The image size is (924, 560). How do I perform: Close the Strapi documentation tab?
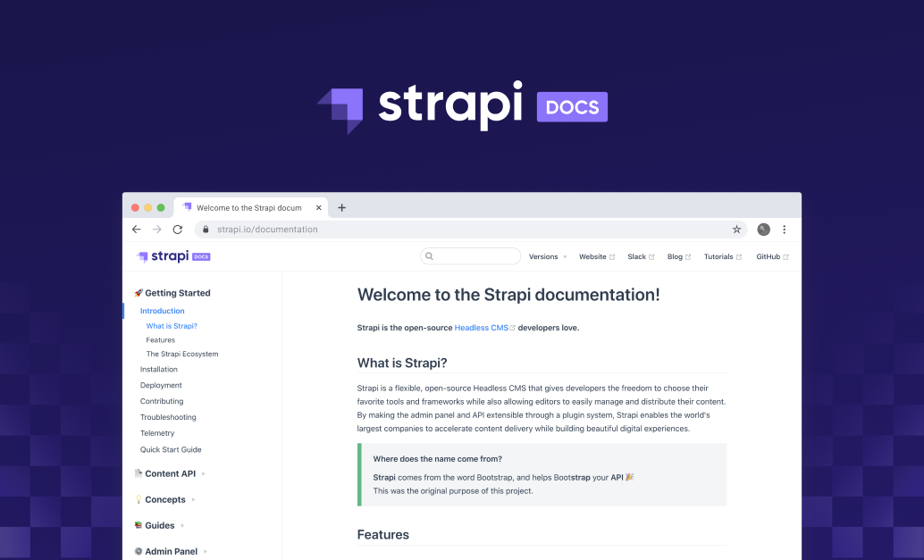(x=319, y=208)
